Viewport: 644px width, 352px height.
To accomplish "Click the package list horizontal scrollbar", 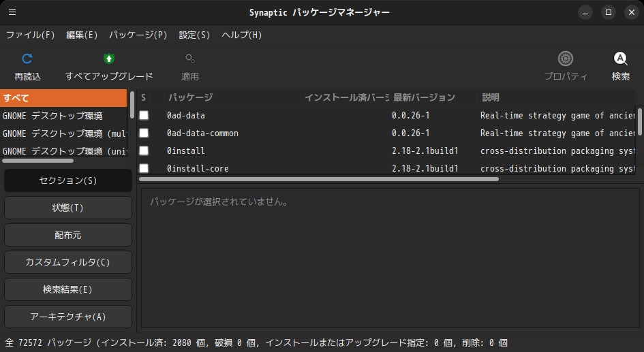I will [319, 179].
